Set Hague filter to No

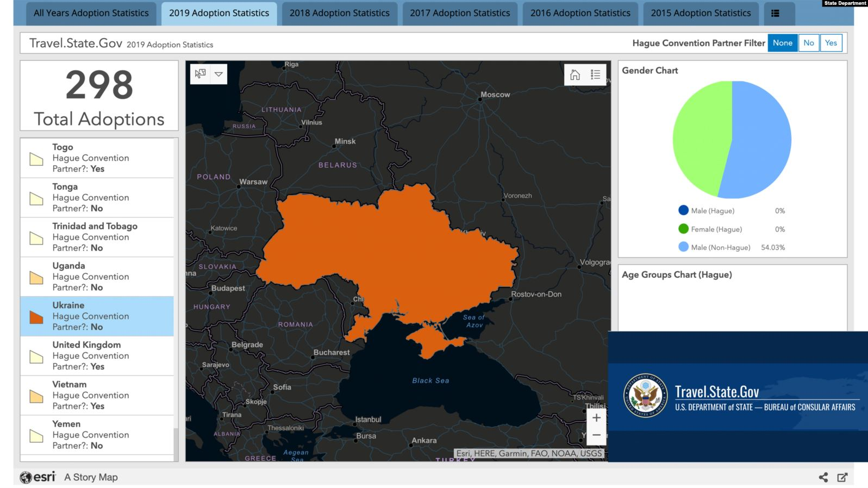point(809,43)
